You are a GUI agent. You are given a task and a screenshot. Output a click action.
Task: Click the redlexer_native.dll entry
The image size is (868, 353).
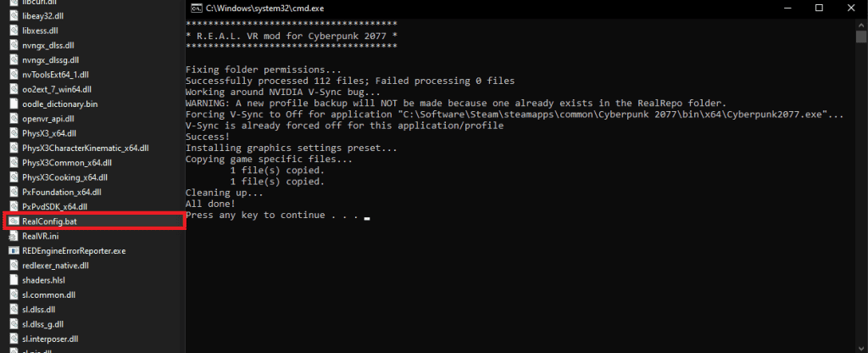pos(93,266)
